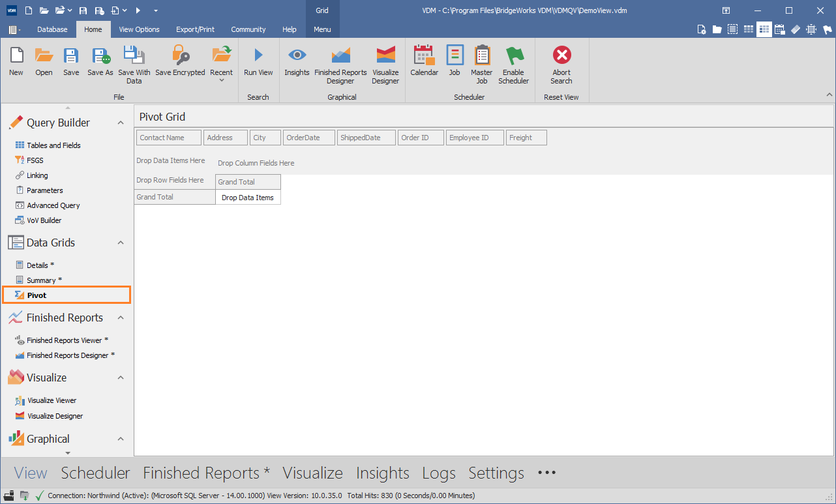This screenshot has height=504, width=836.
Task: Open the Grid Menu contextual tab
Action: (322, 29)
